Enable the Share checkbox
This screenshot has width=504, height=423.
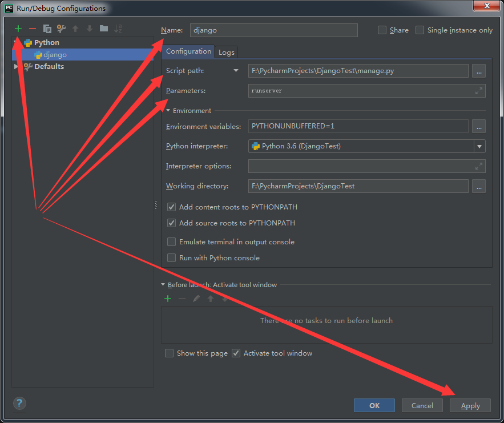[x=383, y=30]
